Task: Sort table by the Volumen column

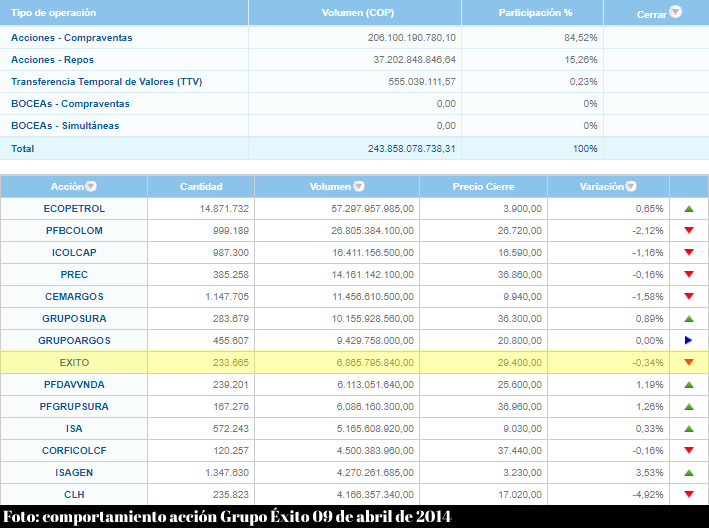Action: [359, 187]
